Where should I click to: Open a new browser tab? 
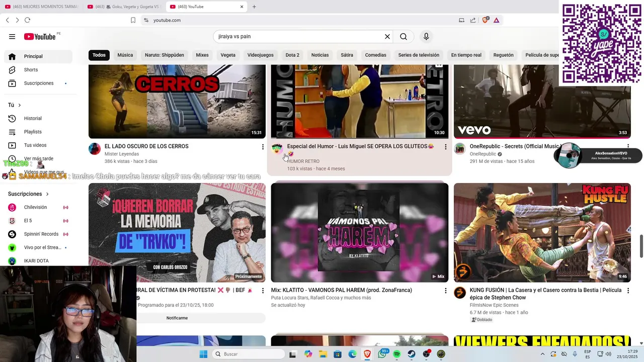254,7
